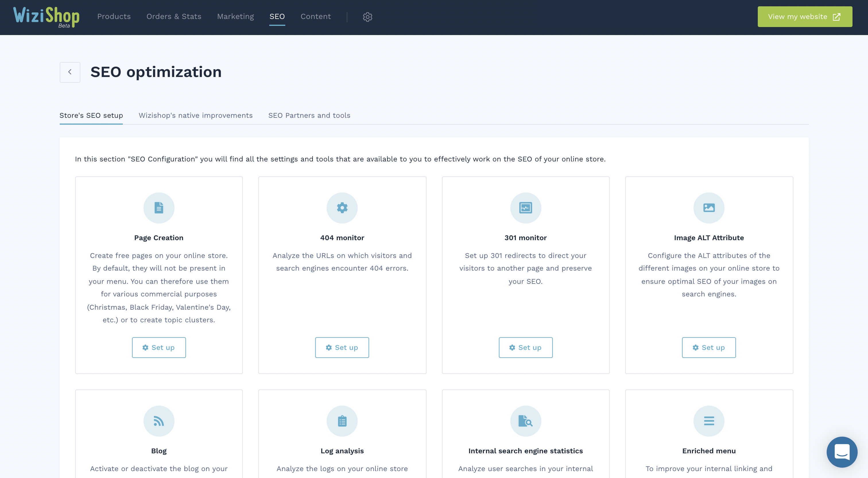This screenshot has width=868, height=478.
Task: Open the Orders & Stats menu
Action: point(174,17)
